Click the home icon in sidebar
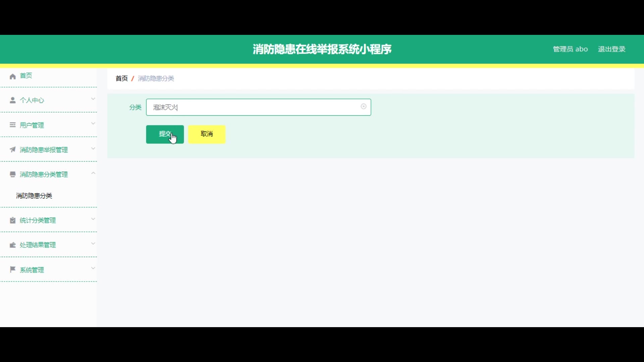The width and height of the screenshot is (644, 362). [13, 76]
